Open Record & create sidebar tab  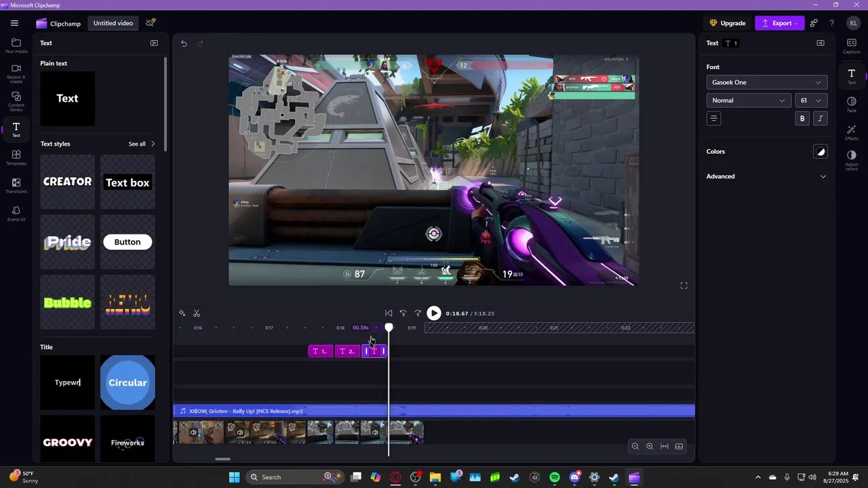pyautogui.click(x=16, y=73)
